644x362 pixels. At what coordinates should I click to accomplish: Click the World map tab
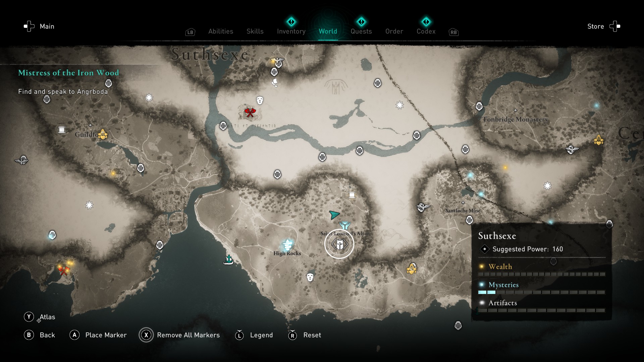(x=327, y=31)
